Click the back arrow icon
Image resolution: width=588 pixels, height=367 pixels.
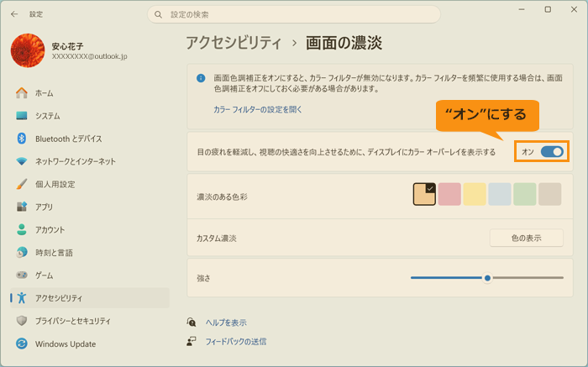14,14
